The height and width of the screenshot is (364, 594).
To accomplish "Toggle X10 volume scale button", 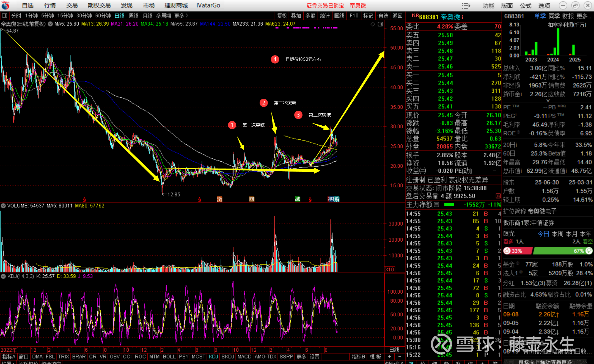I will (389, 269).
